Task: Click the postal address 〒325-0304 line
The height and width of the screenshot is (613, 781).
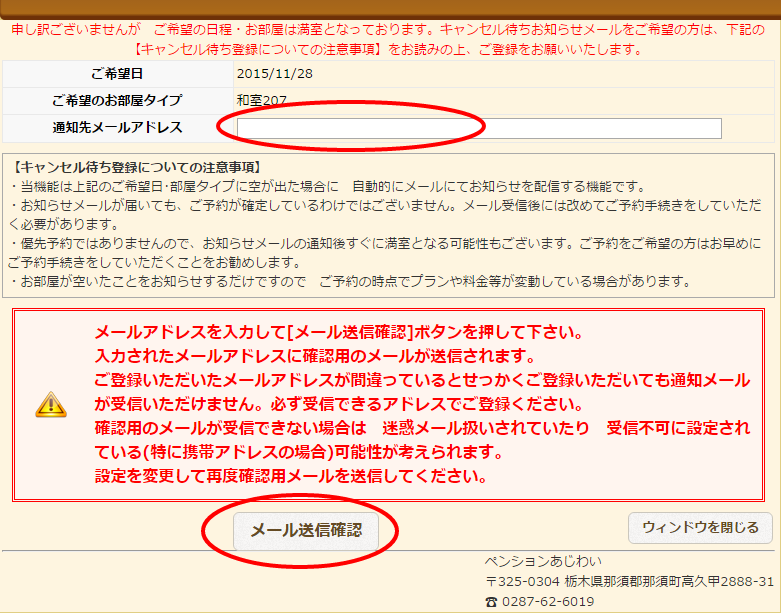Action: click(x=630, y=581)
